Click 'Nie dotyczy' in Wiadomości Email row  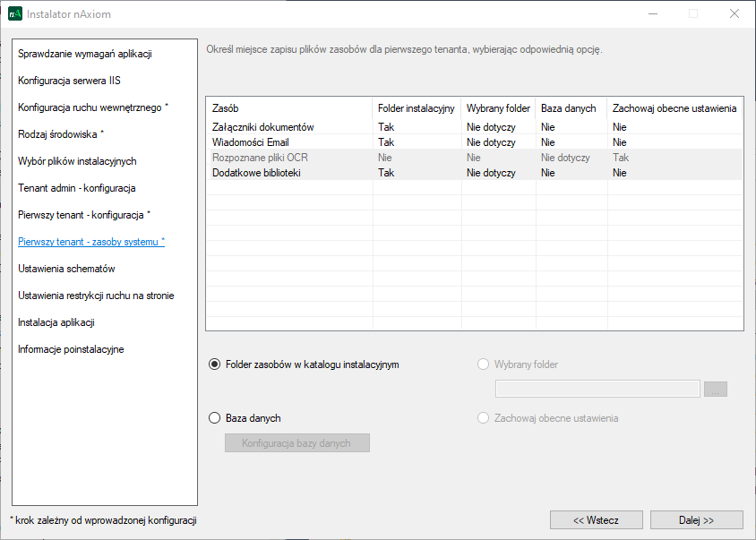pos(491,142)
